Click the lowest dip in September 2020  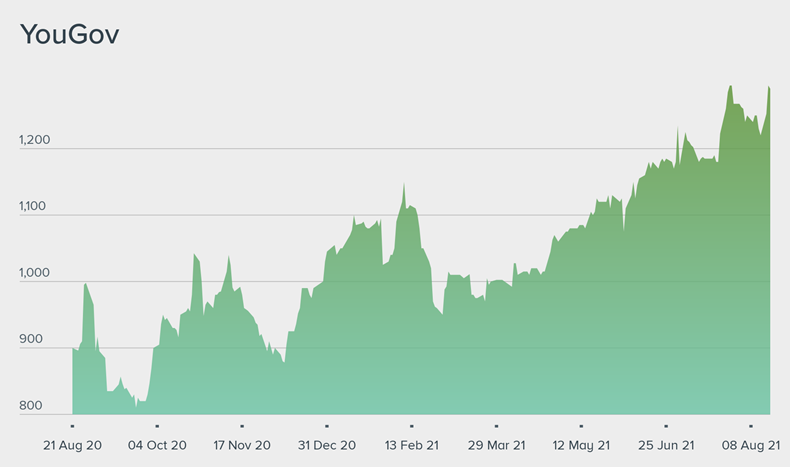[x=137, y=406]
